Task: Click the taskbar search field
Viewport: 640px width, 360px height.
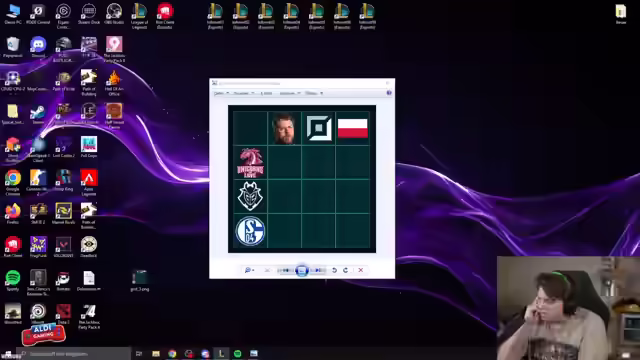Action: [x=73, y=354]
